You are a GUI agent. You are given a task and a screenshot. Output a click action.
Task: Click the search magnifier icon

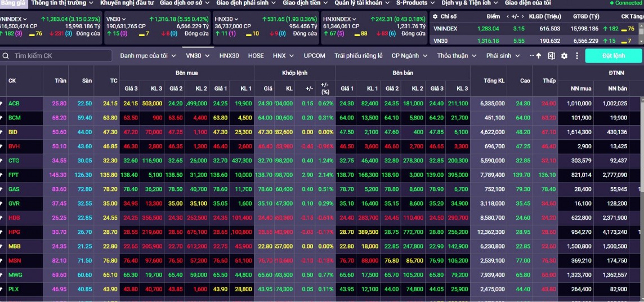click(6, 56)
